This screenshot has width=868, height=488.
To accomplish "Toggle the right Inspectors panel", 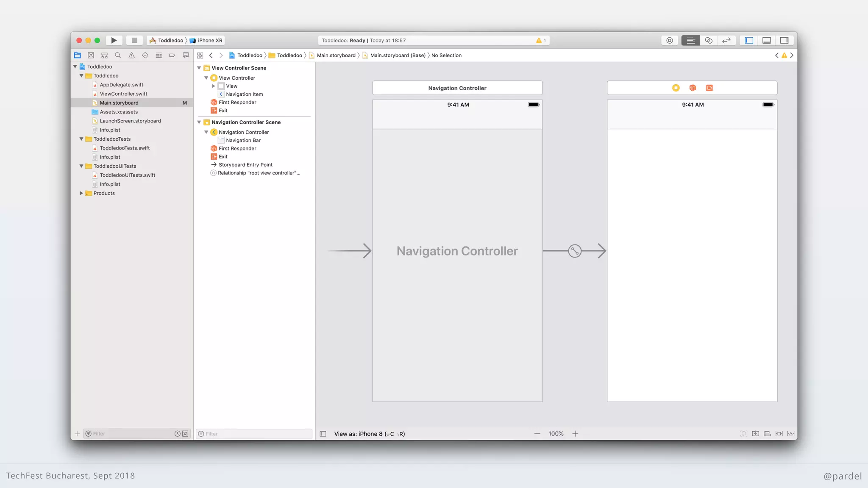I will (784, 40).
